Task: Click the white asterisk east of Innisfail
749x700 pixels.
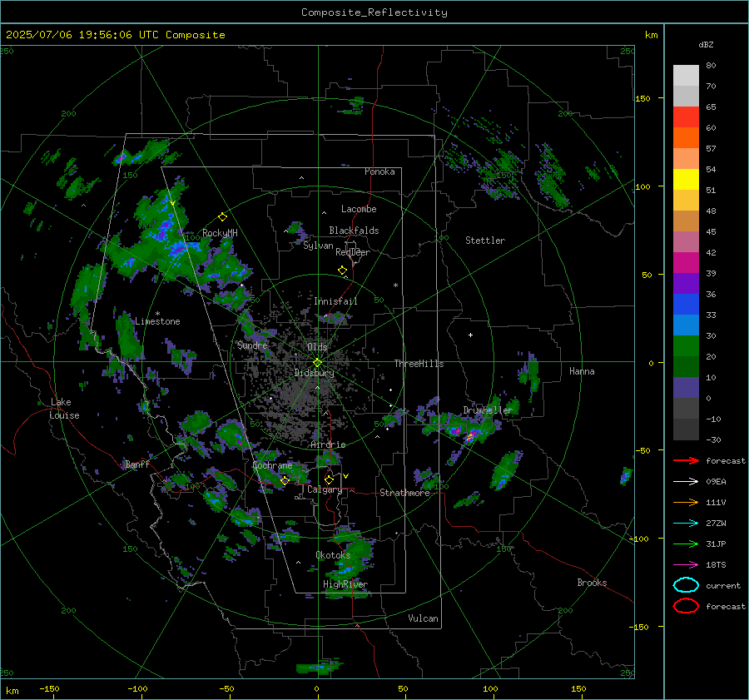Action: pyautogui.click(x=395, y=285)
